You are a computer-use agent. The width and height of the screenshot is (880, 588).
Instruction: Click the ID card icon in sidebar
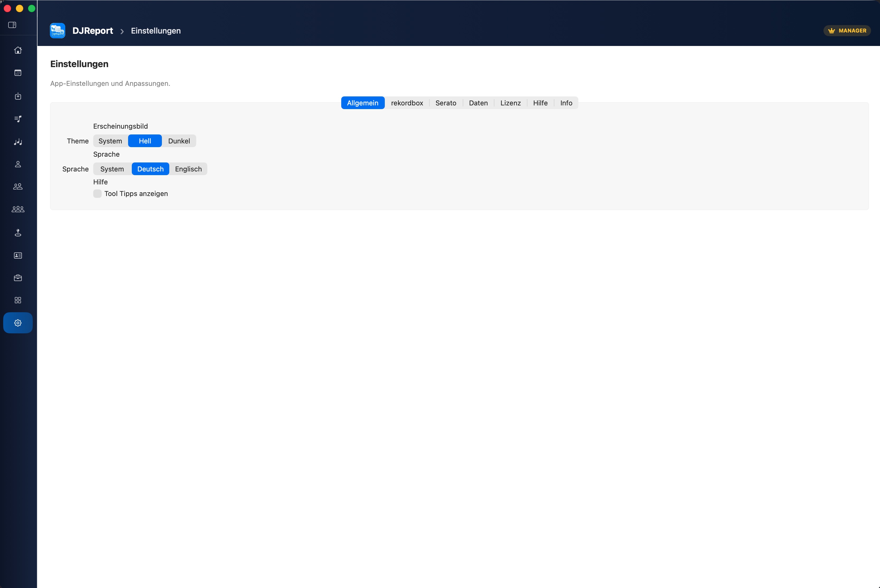pyautogui.click(x=18, y=255)
